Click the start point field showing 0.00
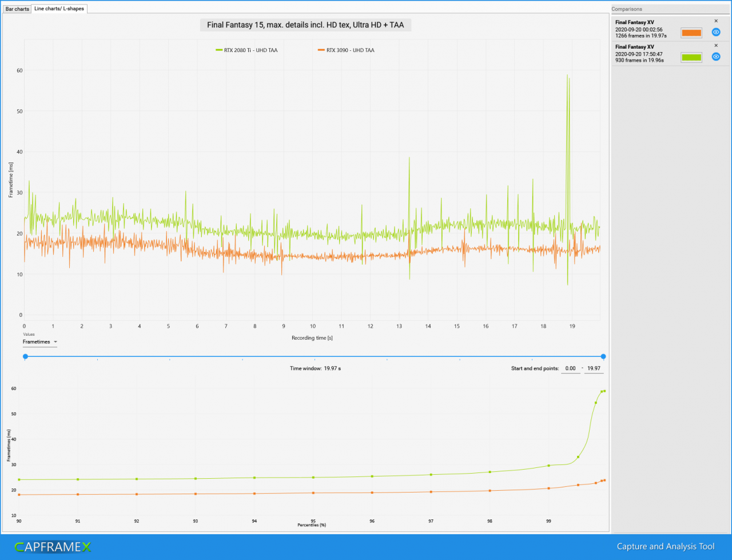 (x=570, y=369)
